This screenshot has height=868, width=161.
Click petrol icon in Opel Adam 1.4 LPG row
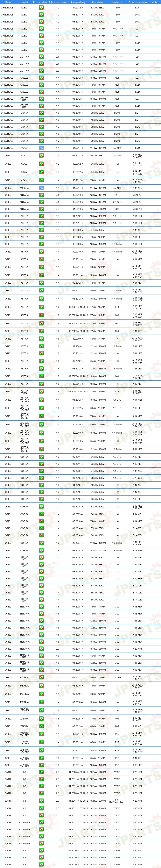tap(41, 156)
